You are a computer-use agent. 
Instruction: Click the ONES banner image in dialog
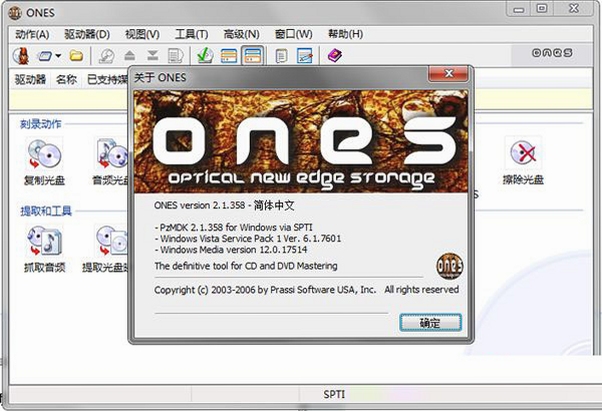pyautogui.click(x=301, y=142)
